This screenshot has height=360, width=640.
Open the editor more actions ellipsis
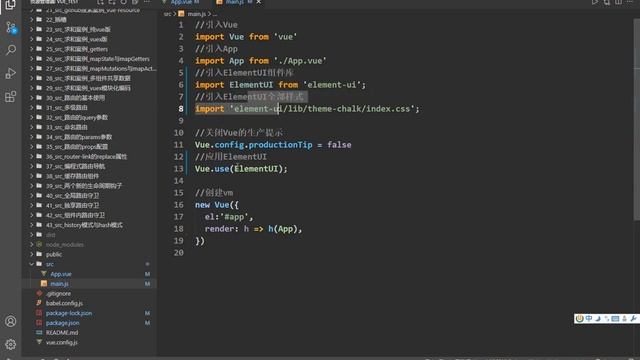630,2
